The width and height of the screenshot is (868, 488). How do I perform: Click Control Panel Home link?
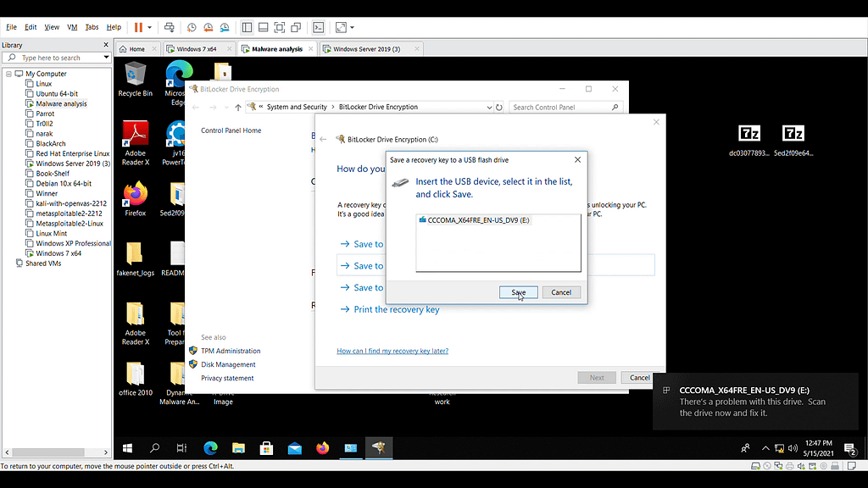tap(231, 130)
